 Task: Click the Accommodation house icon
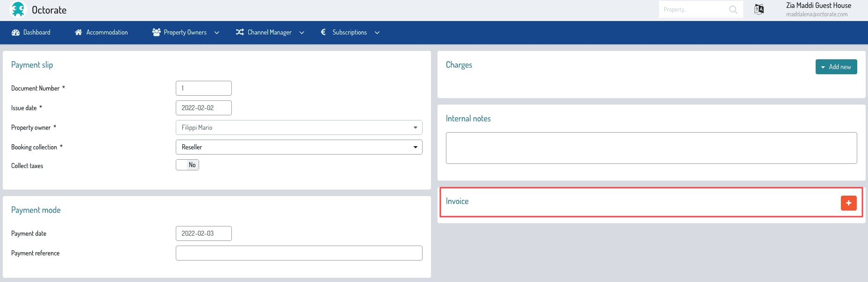coord(79,32)
